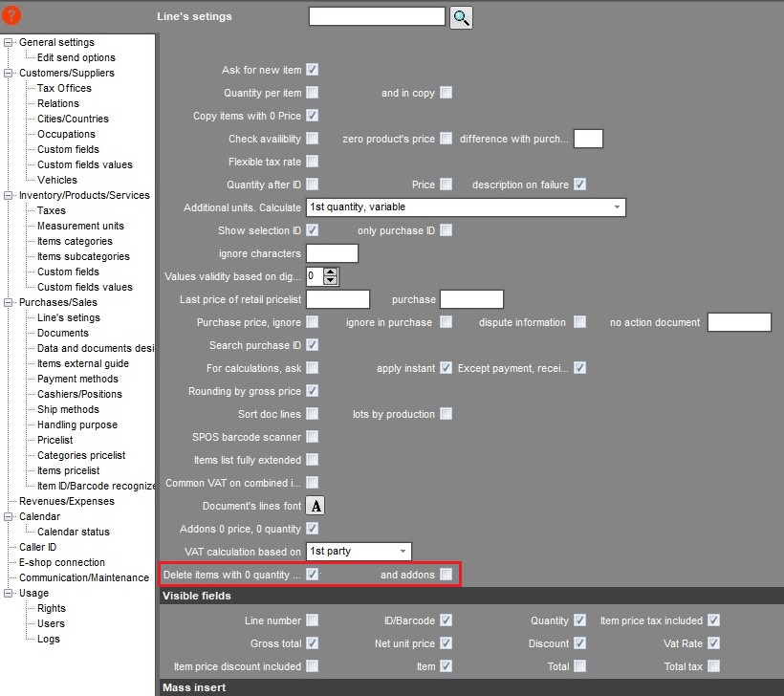This screenshot has width=784, height=696.
Task: Open the Document's lines font picker
Action: pyautogui.click(x=316, y=506)
